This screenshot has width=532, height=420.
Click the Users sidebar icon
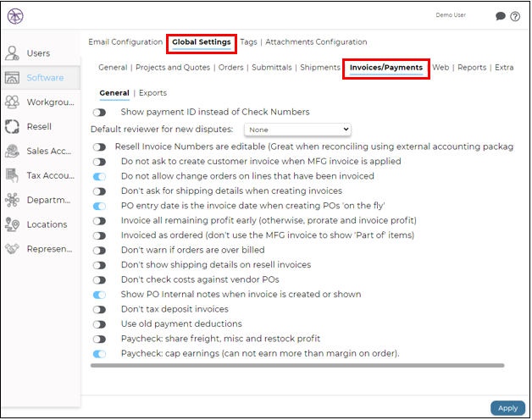coord(12,53)
